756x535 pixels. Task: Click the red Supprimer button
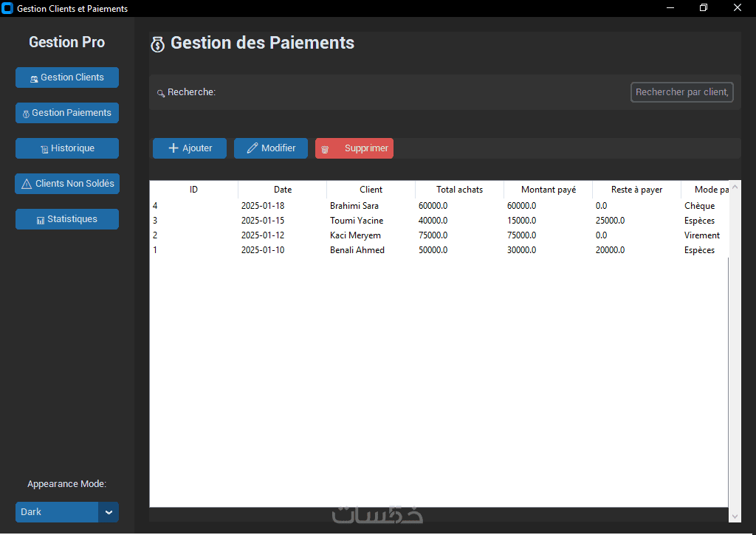[354, 148]
